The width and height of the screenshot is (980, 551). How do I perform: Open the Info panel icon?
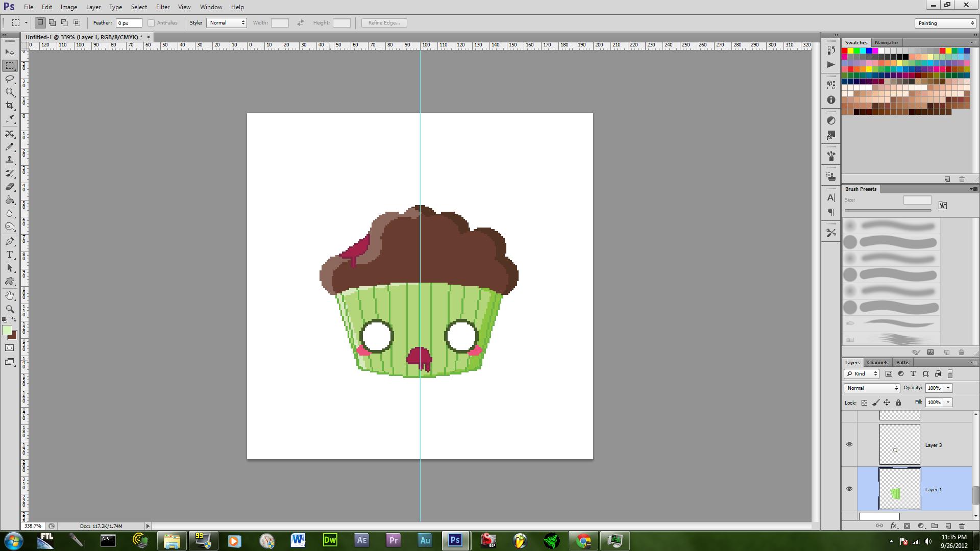pos(831,100)
